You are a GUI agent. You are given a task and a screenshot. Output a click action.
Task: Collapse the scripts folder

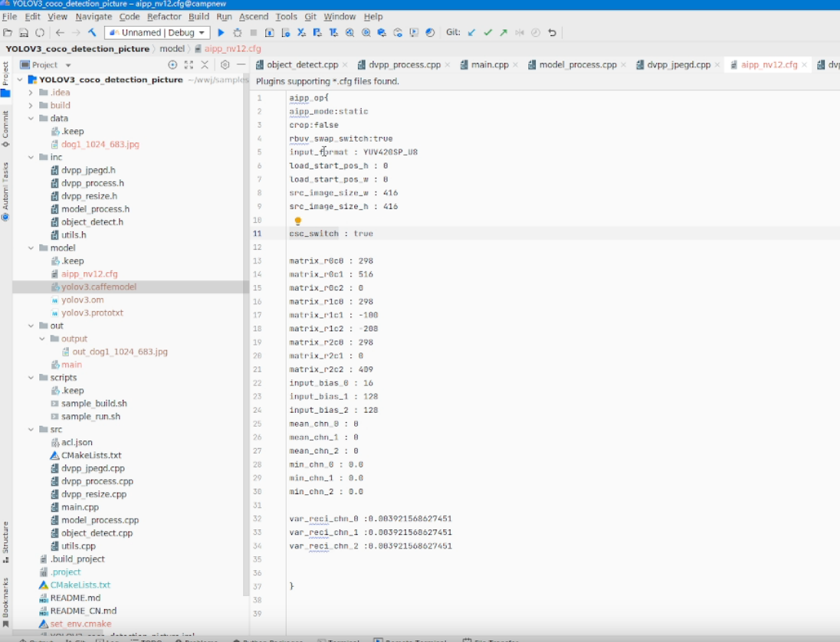31,378
